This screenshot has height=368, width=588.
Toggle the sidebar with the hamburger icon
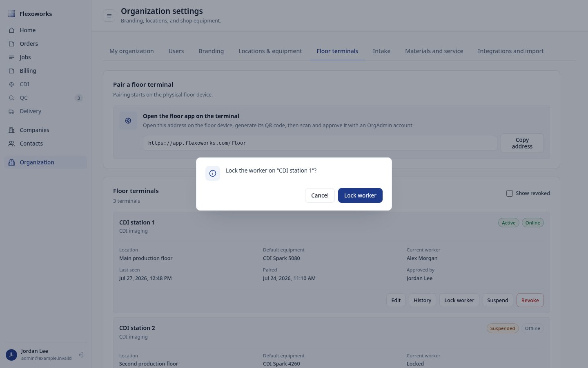point(109,16)
